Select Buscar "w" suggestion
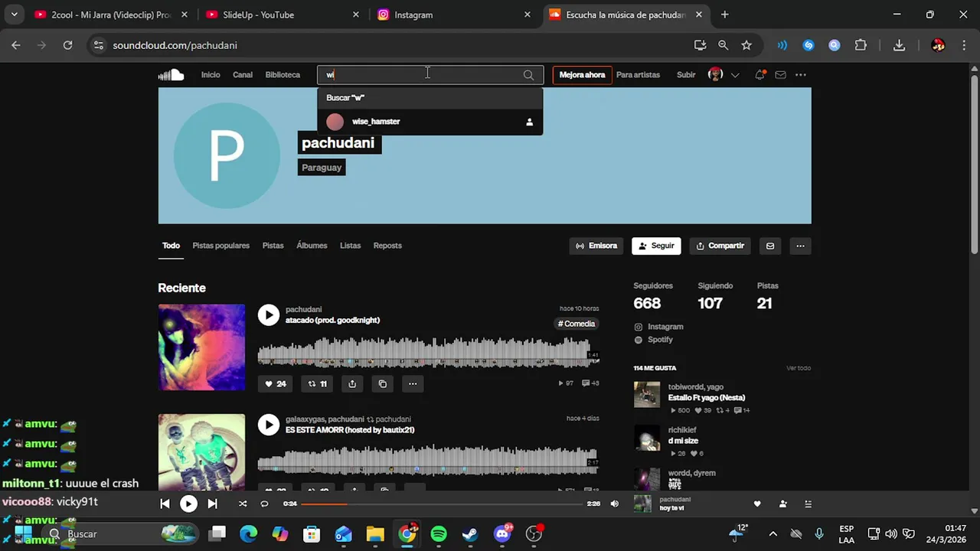This screenshot has width=980, height=551. [x=430, y=98]
